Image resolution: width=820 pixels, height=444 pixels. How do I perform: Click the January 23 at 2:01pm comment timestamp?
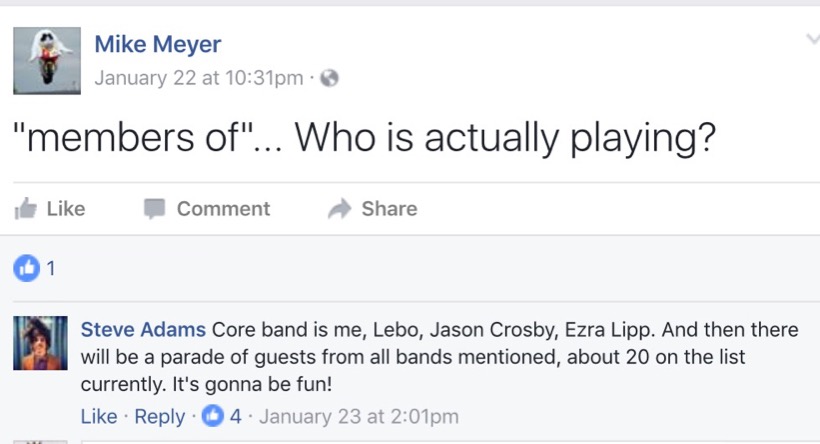click(358, 416)
